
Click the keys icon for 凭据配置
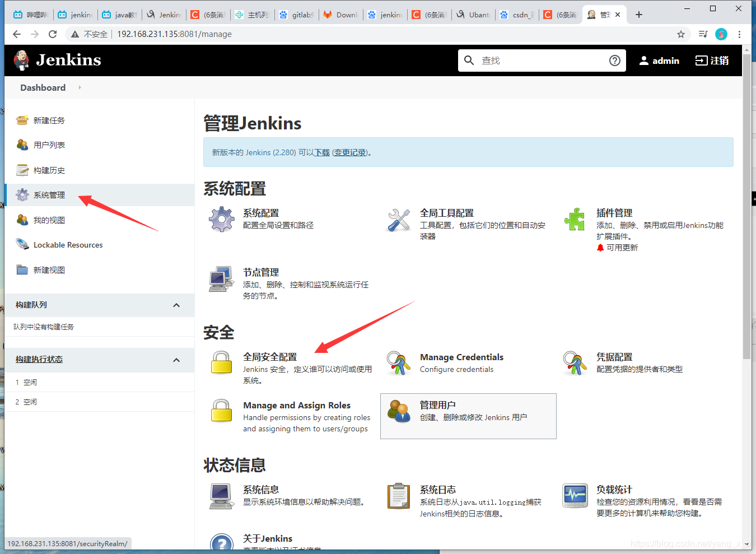[x=575, y=362]
